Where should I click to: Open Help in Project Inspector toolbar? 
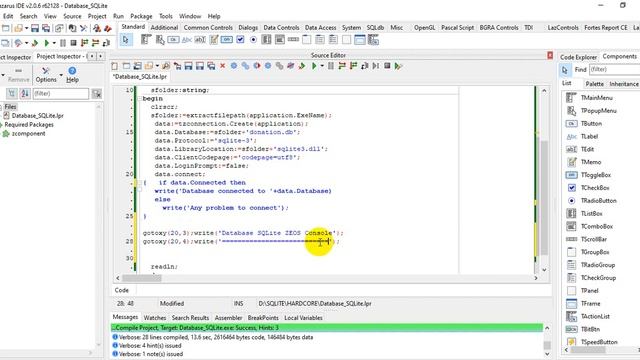72,75
